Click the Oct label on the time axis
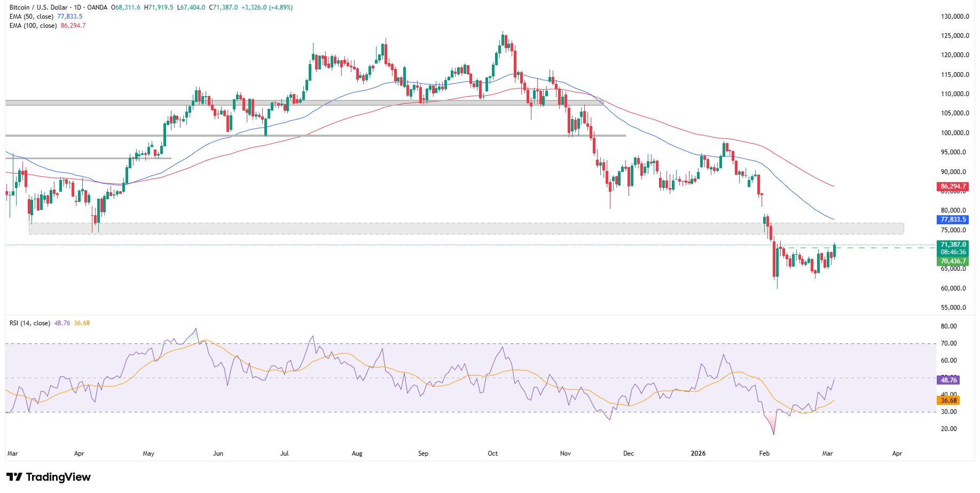This screenshot has height=493, width=980. [492, 453]
